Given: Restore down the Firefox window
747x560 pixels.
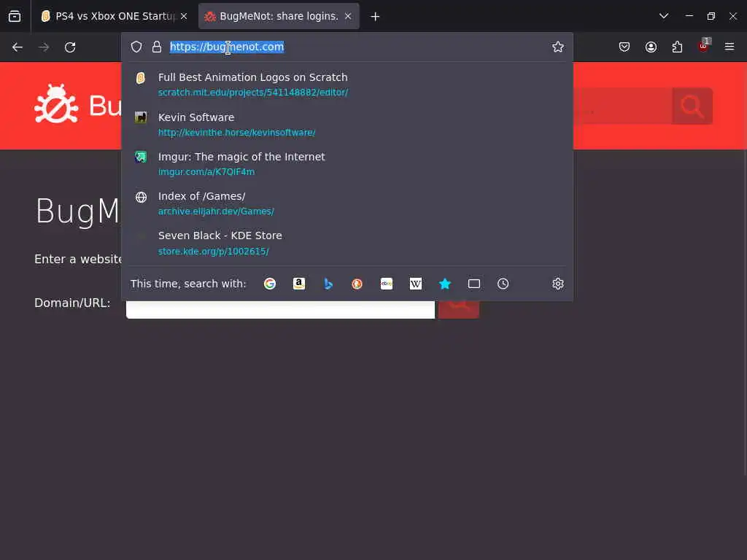Looking at the screenshot, I should pyautogui.click(x=711, y=16).
